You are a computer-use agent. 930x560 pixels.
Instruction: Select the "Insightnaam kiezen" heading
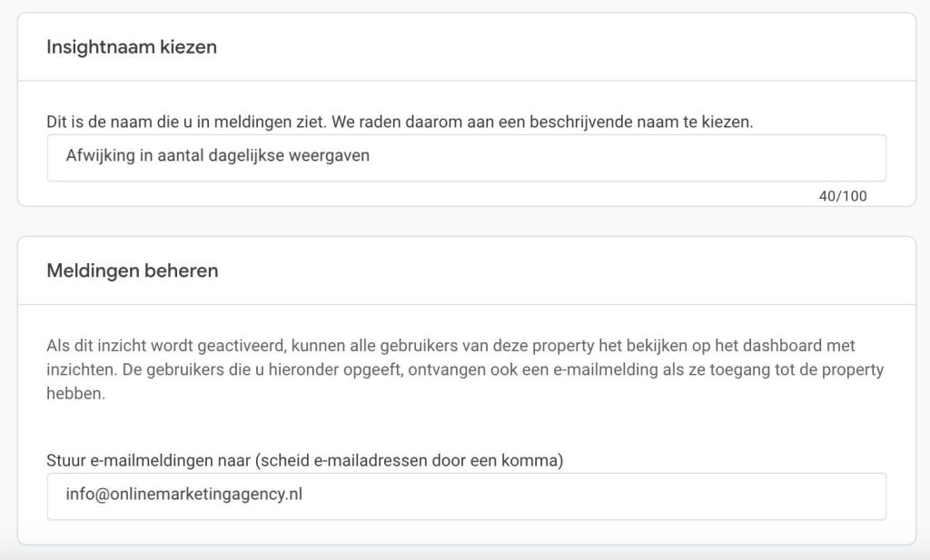(132, 47)
